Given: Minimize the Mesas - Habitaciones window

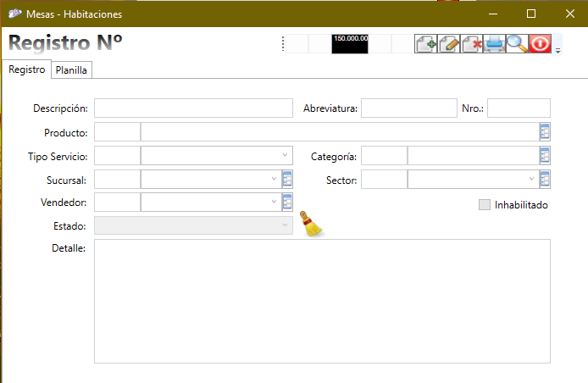Looking at the screenshot, I should click(x=493, y=14).
